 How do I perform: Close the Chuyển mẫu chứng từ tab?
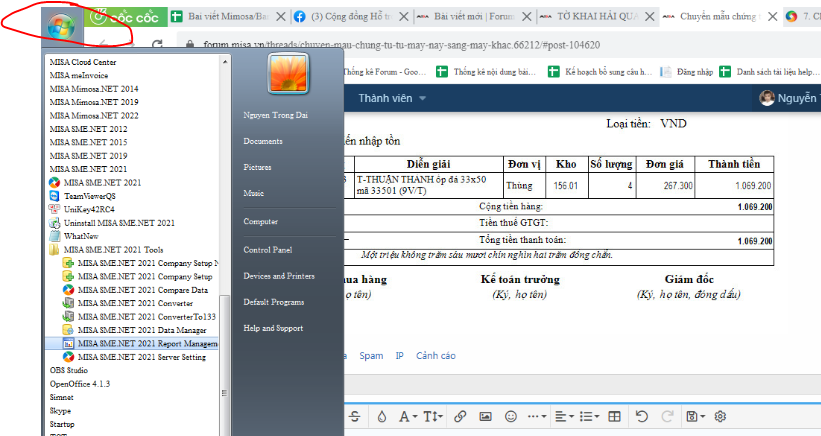pyautogui.click(x=772, y=17)
